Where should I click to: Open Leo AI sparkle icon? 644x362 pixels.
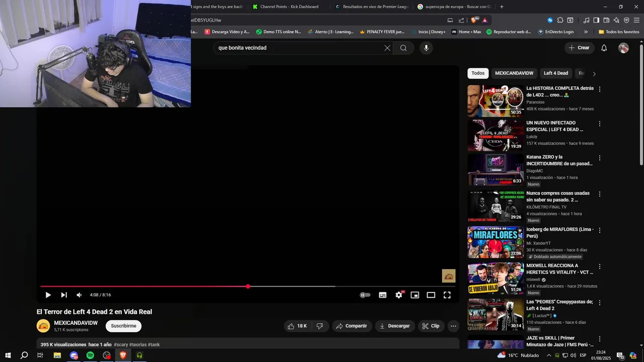pos(616,20)
